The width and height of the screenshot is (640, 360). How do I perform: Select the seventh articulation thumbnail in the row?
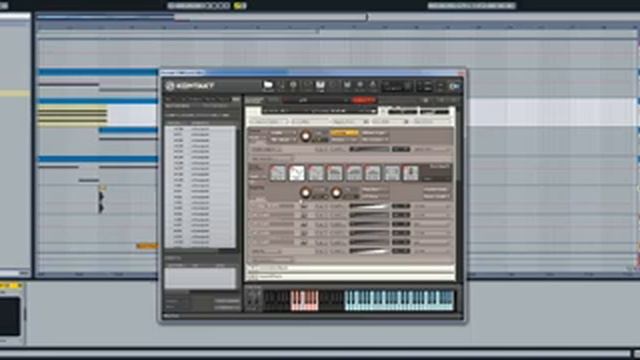(392, 173)
